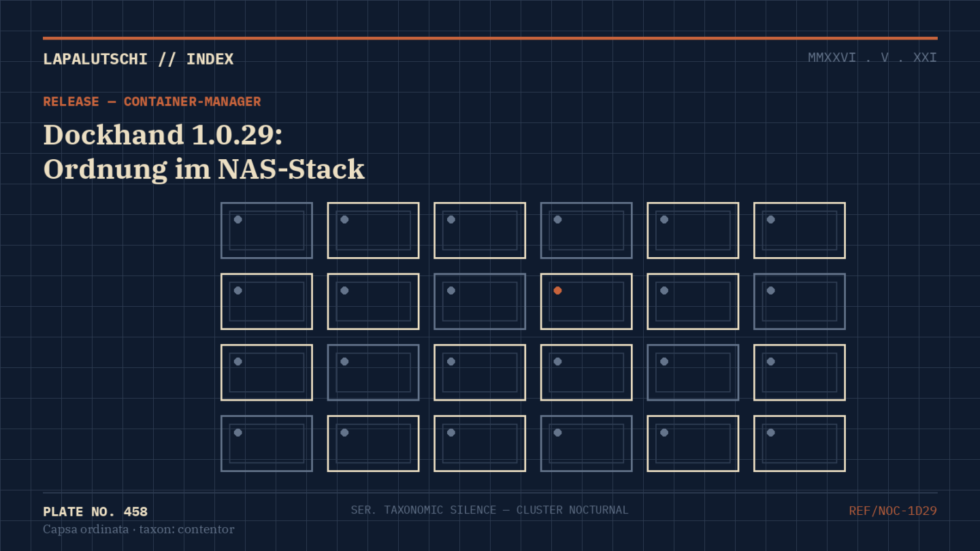Select the reference code "REF/NOC-1D29"

click(x=893, y=511)
